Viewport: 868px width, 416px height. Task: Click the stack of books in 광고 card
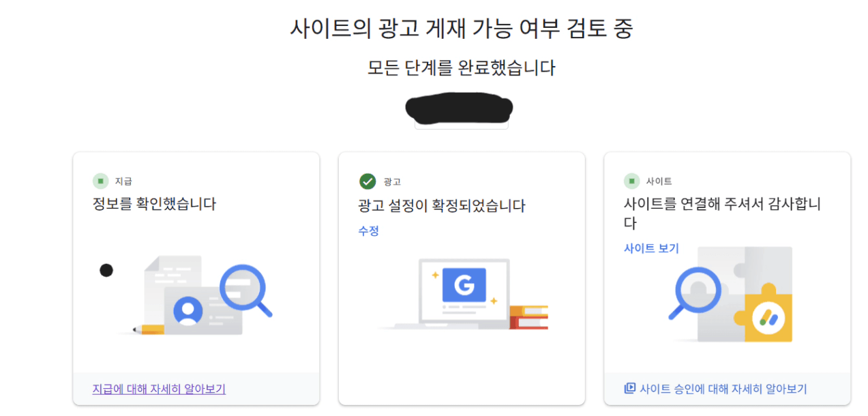[x=528, y=317]
